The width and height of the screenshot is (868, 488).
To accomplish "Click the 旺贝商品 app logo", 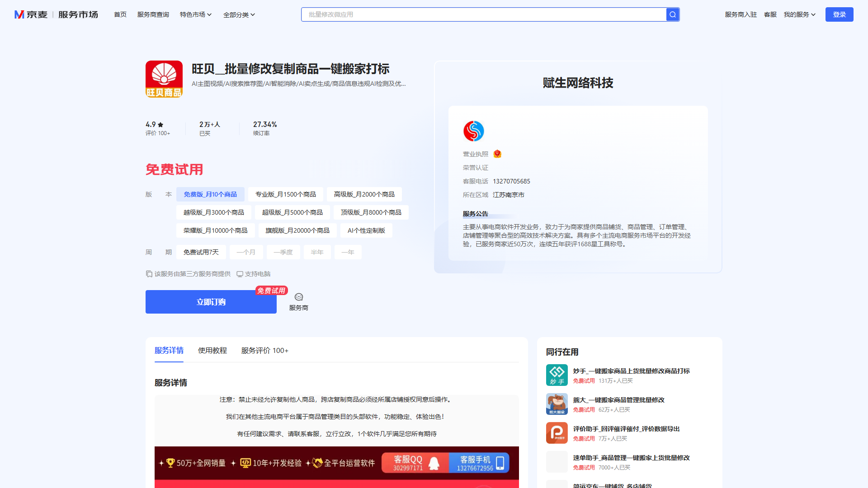I will pos(164,79).
